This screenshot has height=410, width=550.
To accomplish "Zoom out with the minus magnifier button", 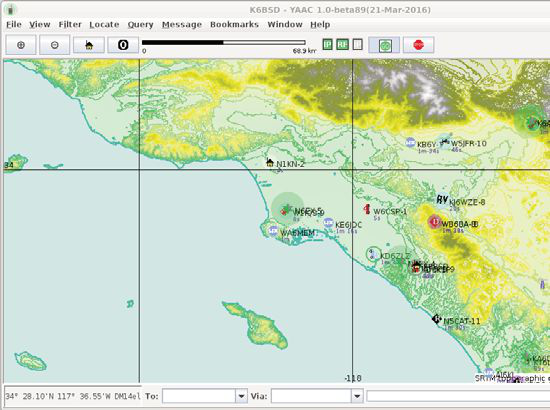I will coord(54,45).
